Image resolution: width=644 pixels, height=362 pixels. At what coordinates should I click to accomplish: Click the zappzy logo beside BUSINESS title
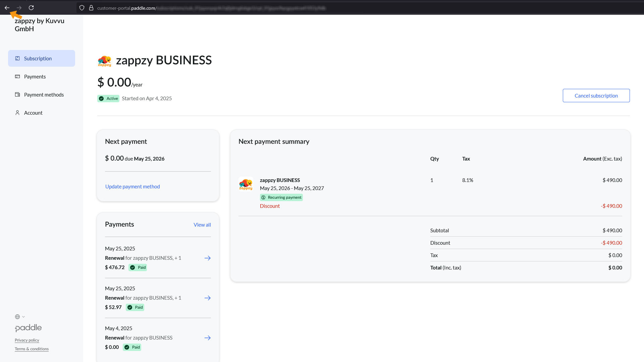click(105, 61)
